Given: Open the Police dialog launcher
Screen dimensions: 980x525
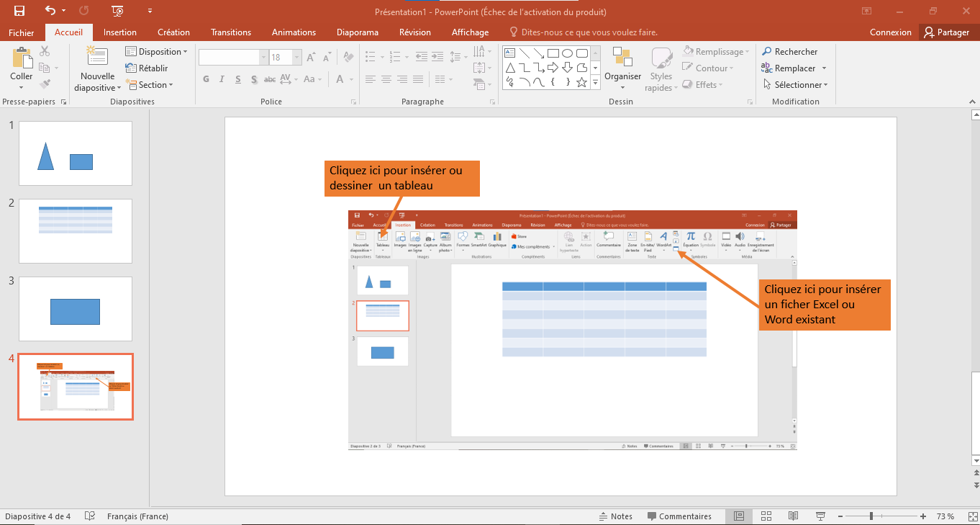Looking at the screenshot, I should [353, 102].
